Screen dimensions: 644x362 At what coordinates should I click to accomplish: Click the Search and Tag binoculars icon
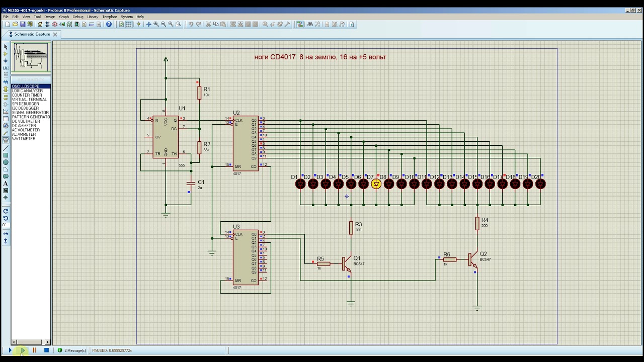310,24
